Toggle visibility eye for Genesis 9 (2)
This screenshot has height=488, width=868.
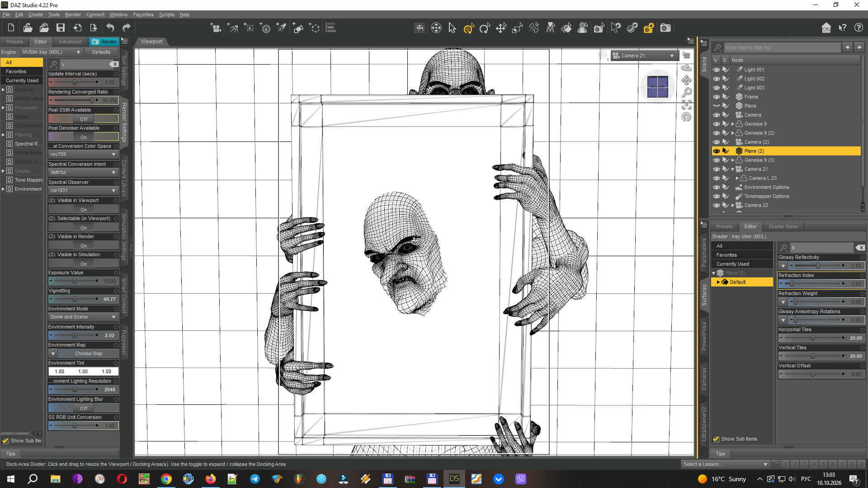tap(717, 133)
